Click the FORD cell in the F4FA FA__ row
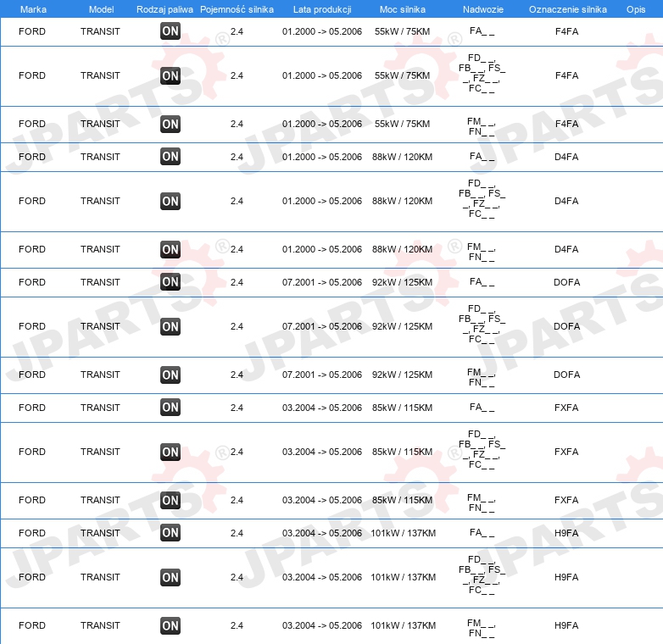The height and width of the screenshot is (644, 663). pyautogui.click(x=32, y=31)
